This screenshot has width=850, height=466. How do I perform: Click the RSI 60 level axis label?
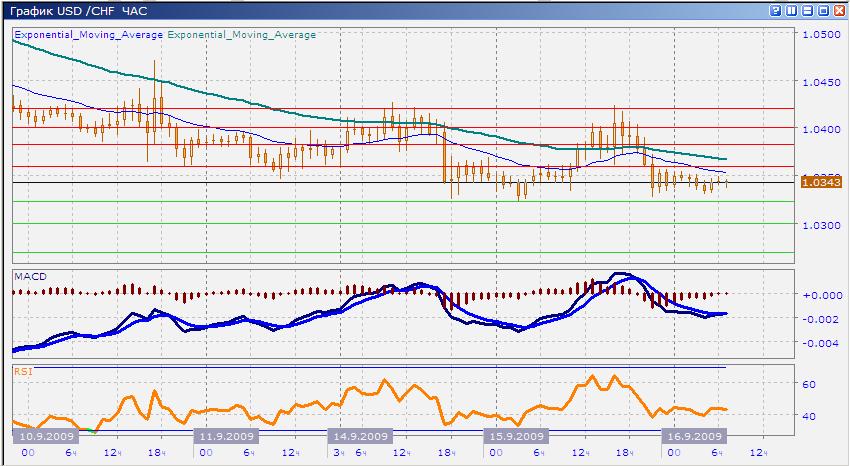(810, 384)
